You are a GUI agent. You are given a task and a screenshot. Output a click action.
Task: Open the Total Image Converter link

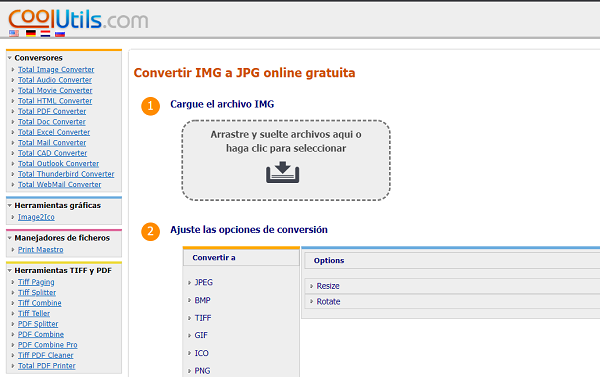pyautogui.click(x=56, y=70)
